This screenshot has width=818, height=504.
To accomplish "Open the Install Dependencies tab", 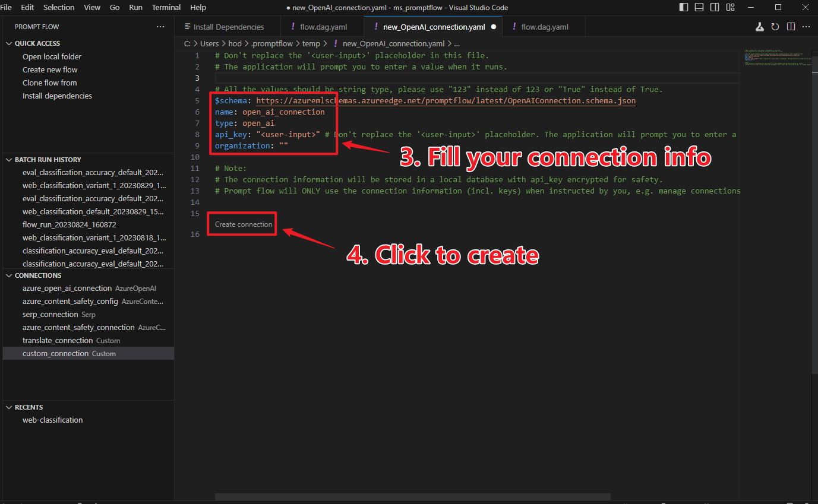I will click(228, 26).
